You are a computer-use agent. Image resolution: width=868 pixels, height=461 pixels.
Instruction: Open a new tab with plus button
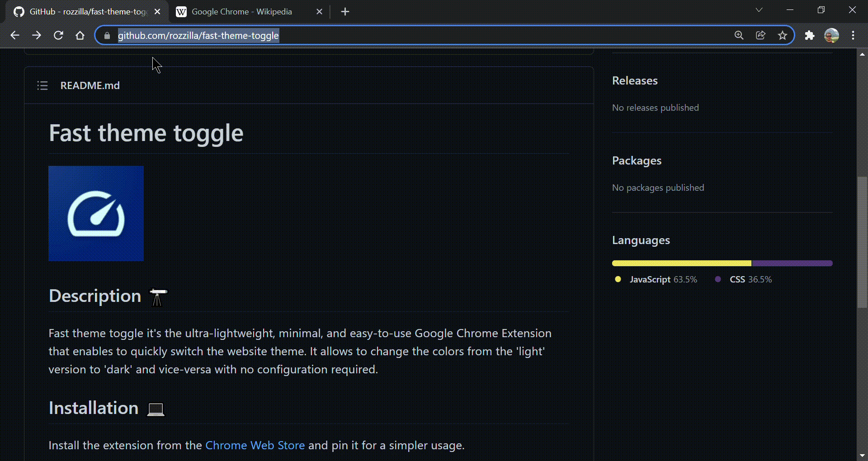click(x=345, y=12)
